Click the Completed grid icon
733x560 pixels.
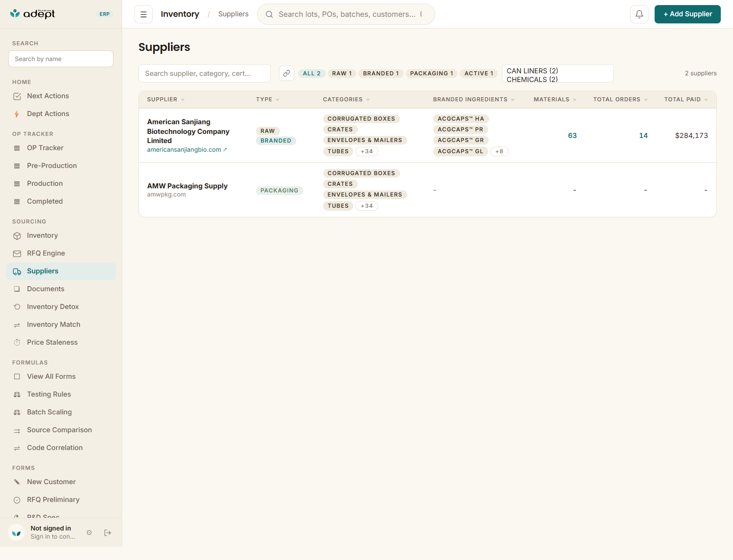(17, 202)
